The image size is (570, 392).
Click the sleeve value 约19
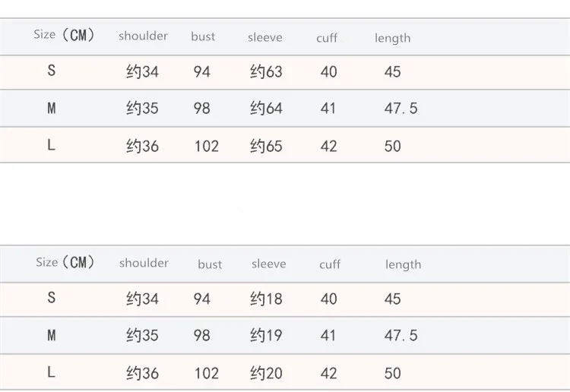(266, 335)
